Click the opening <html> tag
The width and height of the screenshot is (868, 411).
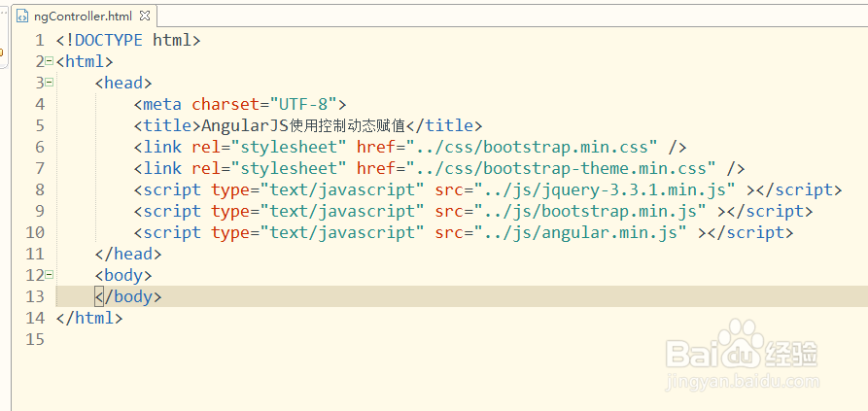[x=85, y=61]
